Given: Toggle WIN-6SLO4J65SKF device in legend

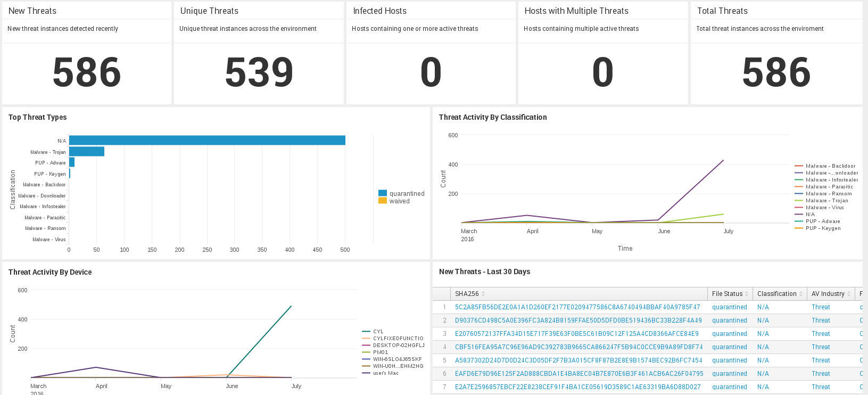Looking at the screenshot, I should (x=392, y=359).
